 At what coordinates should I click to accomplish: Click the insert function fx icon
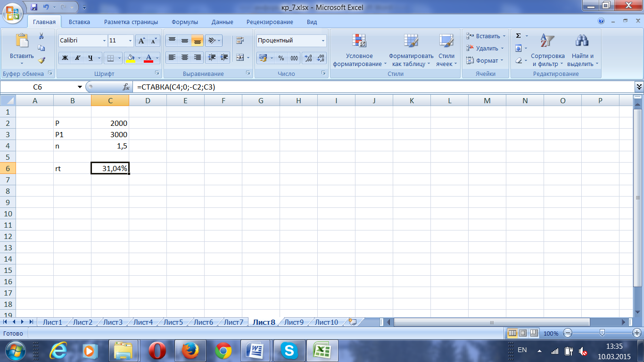coord(126,87)
